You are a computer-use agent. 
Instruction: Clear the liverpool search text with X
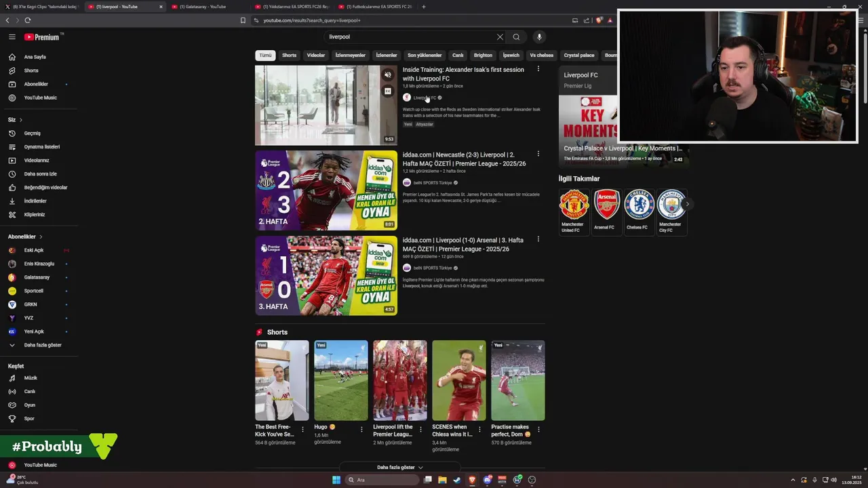500,37
